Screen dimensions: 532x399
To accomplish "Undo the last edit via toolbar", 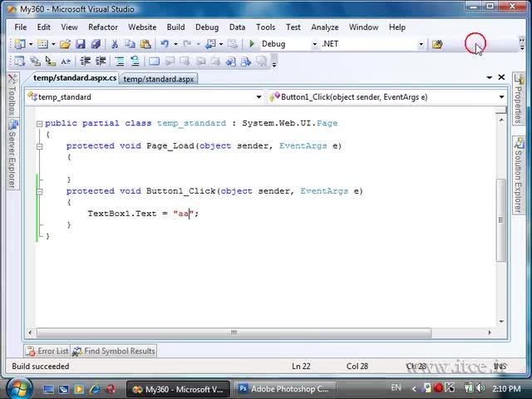I will [165, 44].
